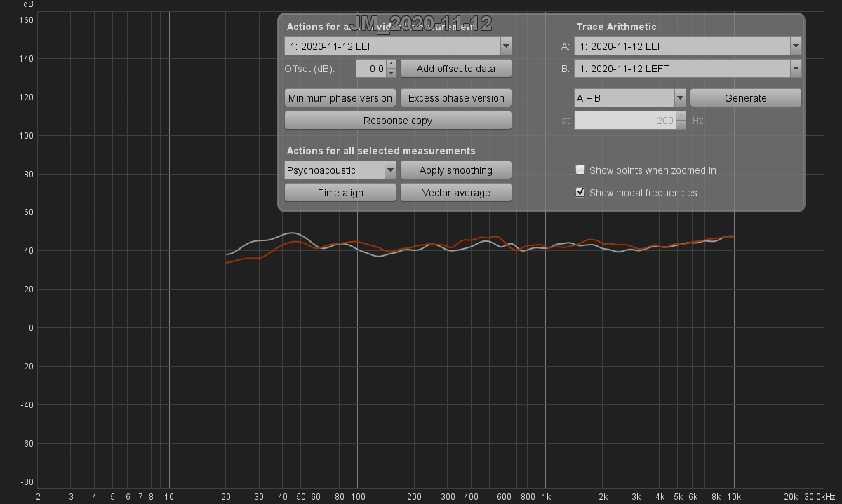
Task: Click the -80 dB label on the vertical axis
Action: click(26, 482)
